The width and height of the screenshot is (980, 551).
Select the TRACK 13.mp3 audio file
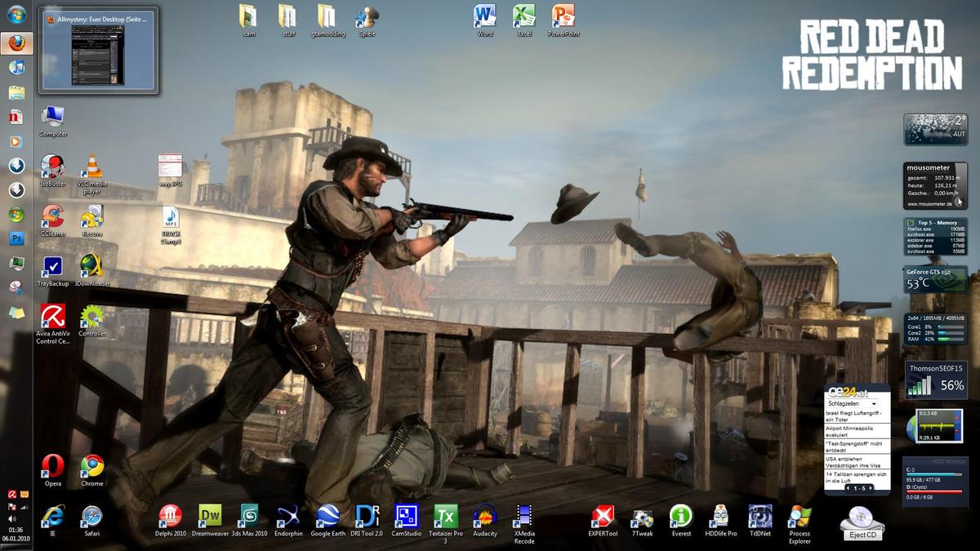[171, 225]
